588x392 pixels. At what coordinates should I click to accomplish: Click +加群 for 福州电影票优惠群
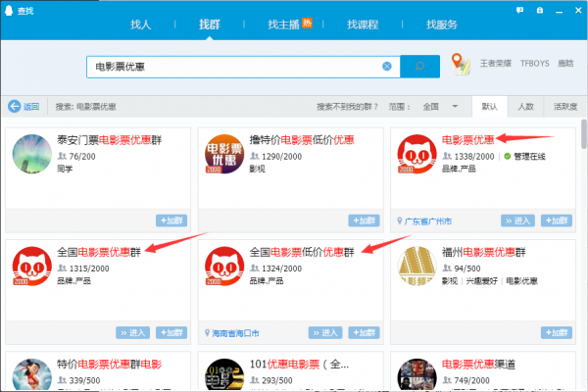pyautogui.click(x=557, y=333)
